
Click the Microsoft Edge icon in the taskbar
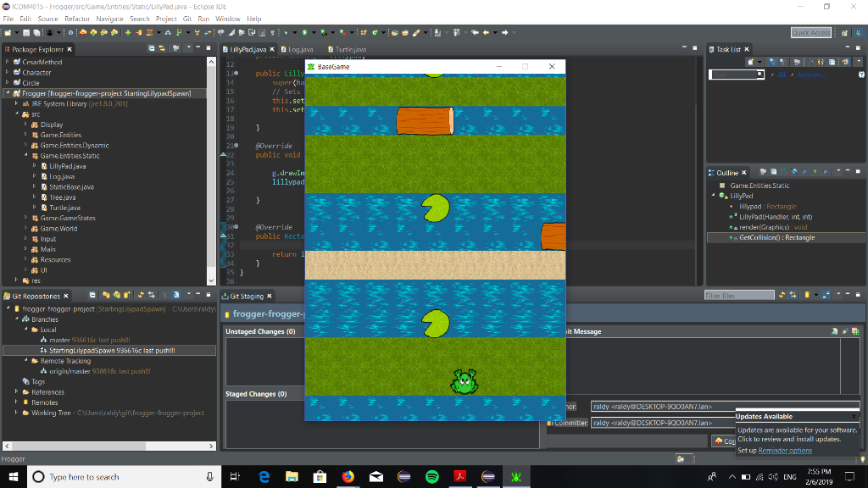pyautogui.click(x=264, y=476)
